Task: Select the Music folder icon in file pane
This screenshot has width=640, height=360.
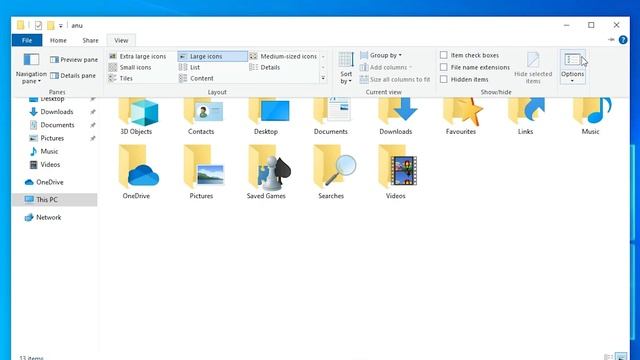Action: [x=591, y=116]
